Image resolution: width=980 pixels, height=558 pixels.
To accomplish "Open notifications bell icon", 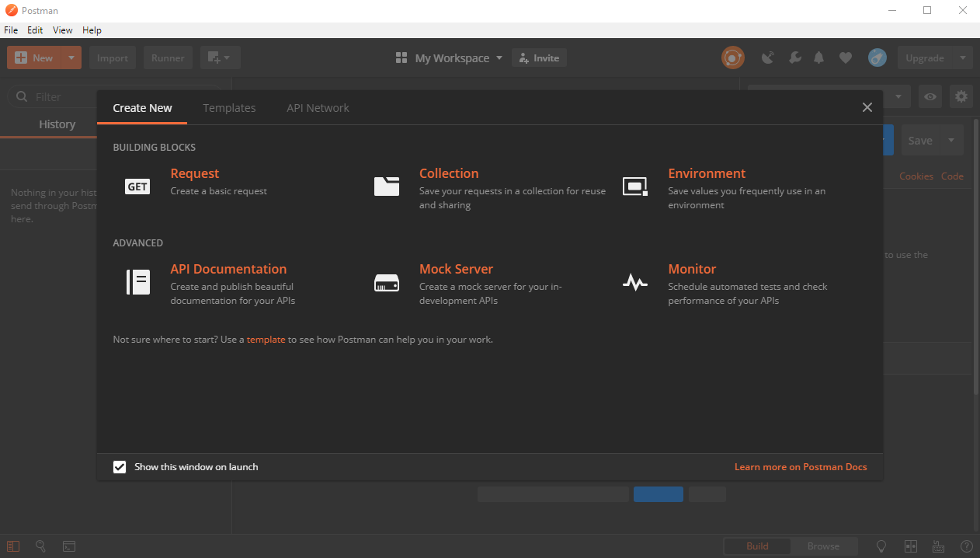I will tap(819, 58).
